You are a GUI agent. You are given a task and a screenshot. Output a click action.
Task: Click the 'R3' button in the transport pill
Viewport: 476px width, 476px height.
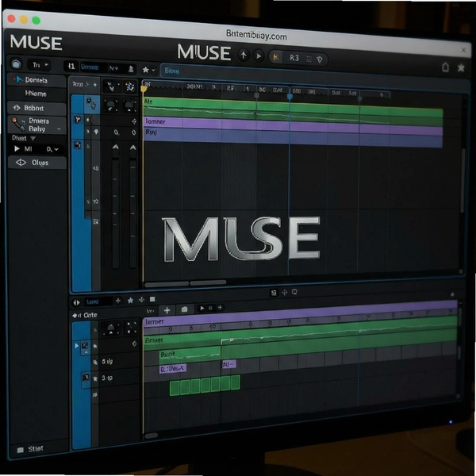pos(294,58)
